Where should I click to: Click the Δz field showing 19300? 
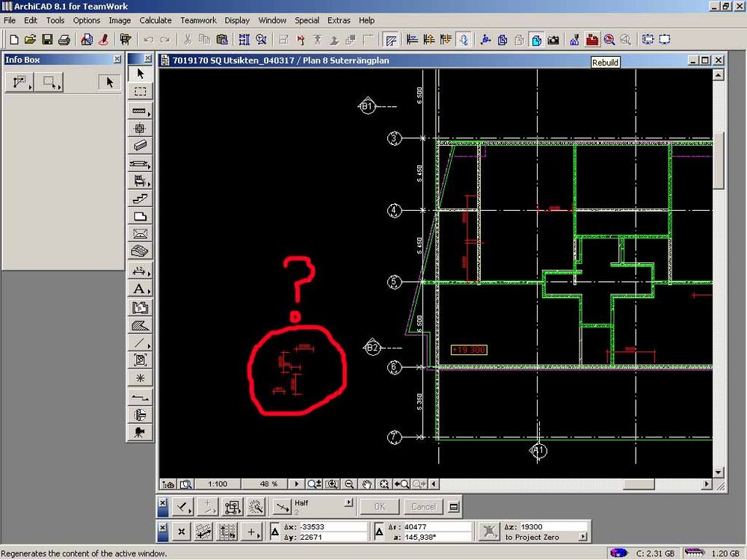click(x=553, y=526)
